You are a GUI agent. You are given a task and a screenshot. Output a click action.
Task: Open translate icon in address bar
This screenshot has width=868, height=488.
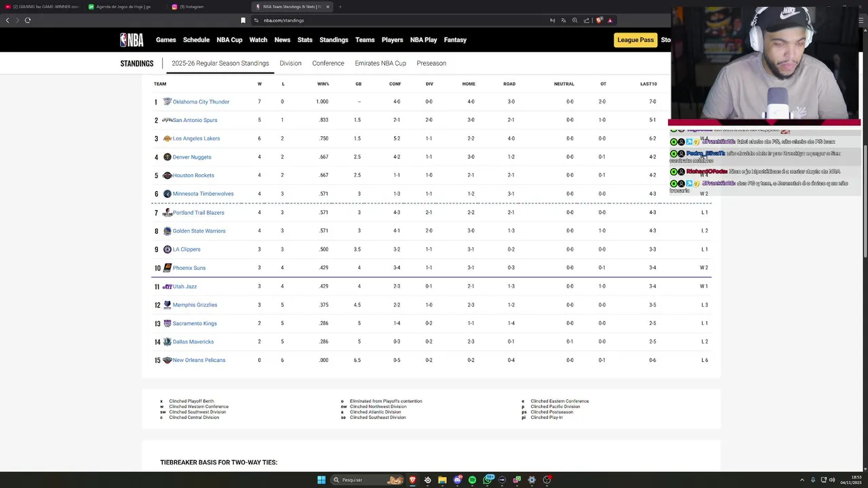click(564, 20)
